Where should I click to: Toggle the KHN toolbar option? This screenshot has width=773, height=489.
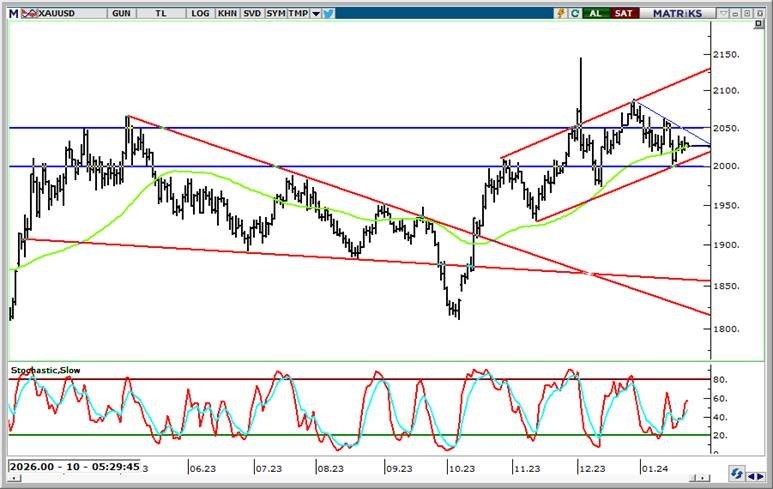[227, 13]
